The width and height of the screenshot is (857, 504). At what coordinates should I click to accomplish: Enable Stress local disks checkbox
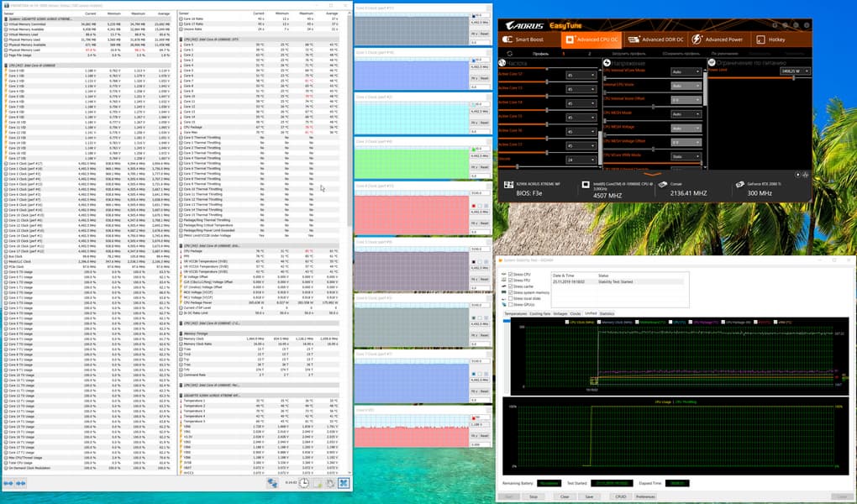[511, 298]
